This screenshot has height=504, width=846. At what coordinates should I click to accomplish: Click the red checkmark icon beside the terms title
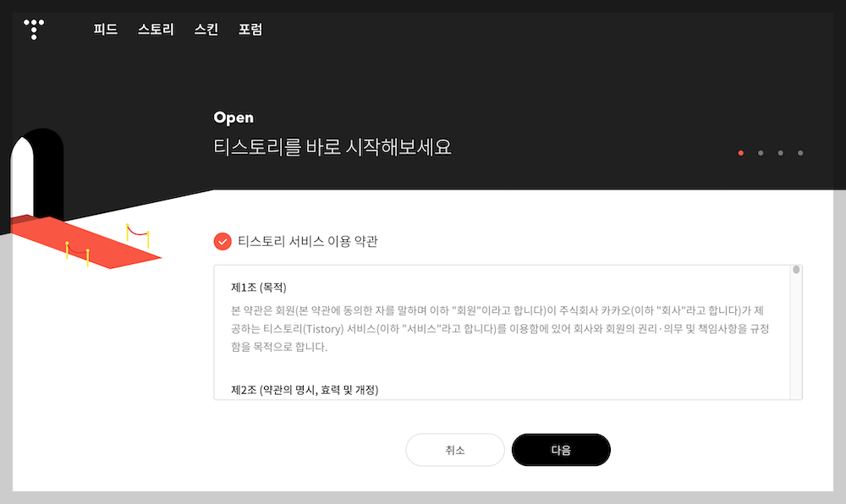[222, 241]
